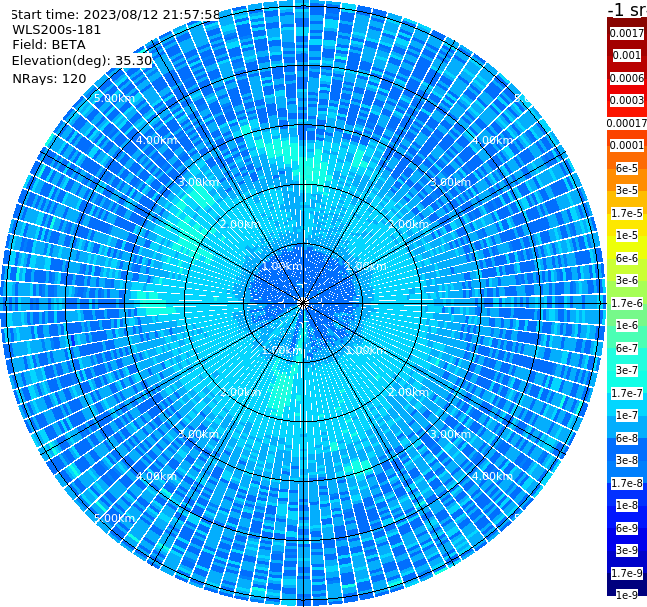Image resolution: width=647 pixels, height=607 pixels.
Task: Click the 0.0017 colorbar value
Action: tap(627, 33)
